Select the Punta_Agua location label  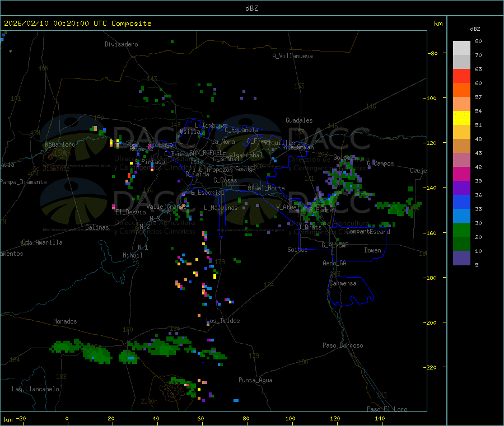click(x=255, y=380)
